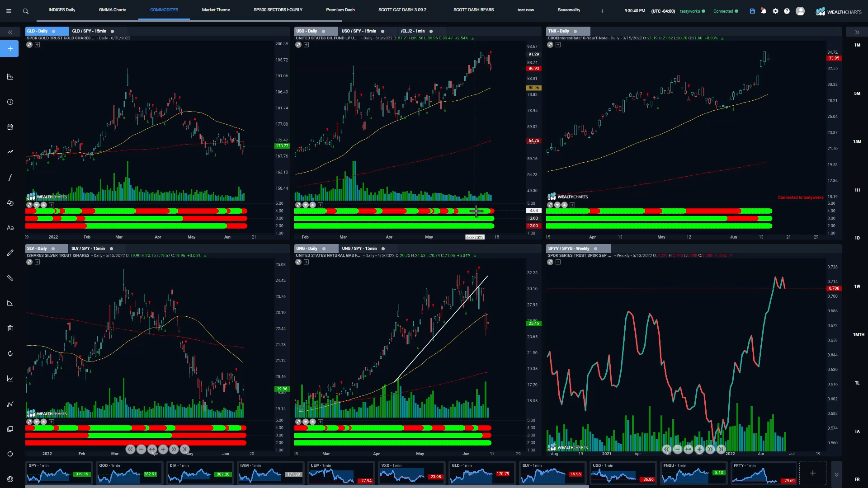
Task: Select the indicators trend icon in sidebar
Action: point(10,152)
